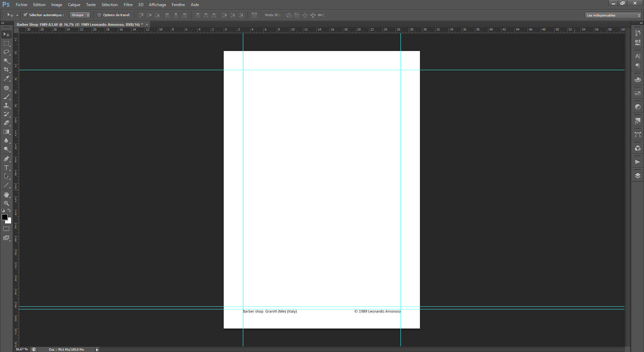
Task: Click the 16,67 % zoom field
Action: [x=22, y=349]
